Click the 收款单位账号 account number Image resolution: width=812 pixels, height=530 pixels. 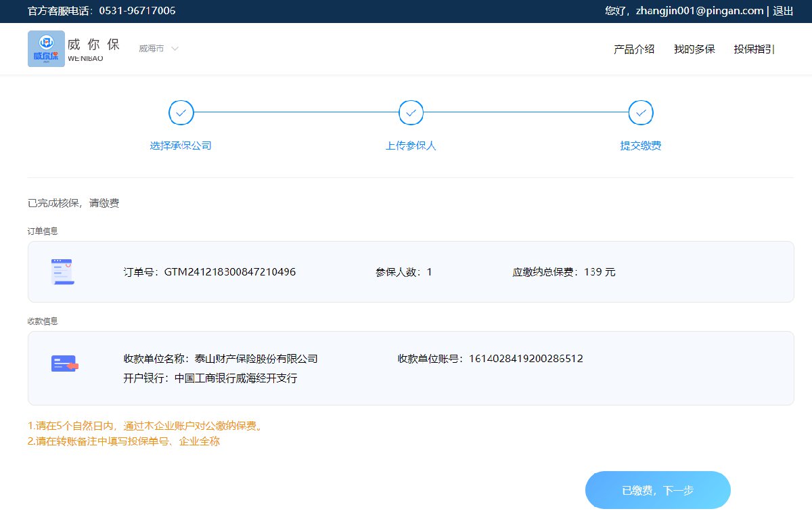click(x=526, y=359)
